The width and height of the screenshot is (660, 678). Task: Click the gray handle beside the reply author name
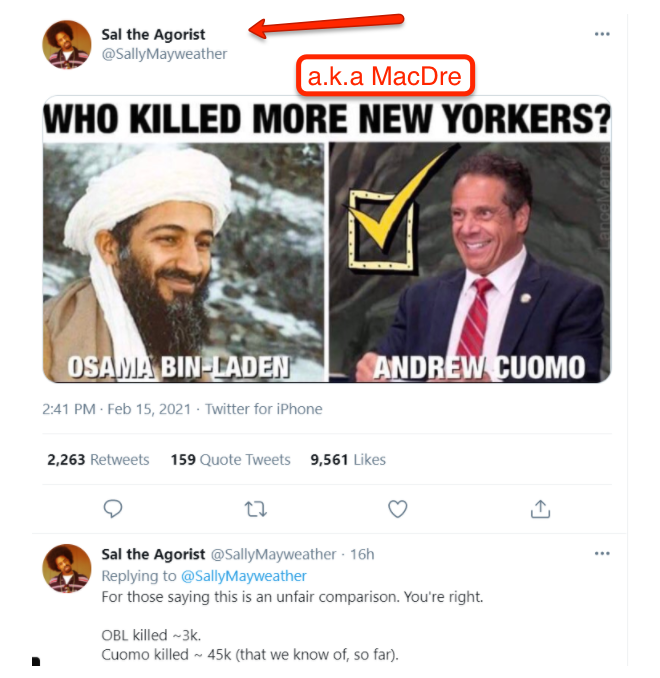click(273, 554)
